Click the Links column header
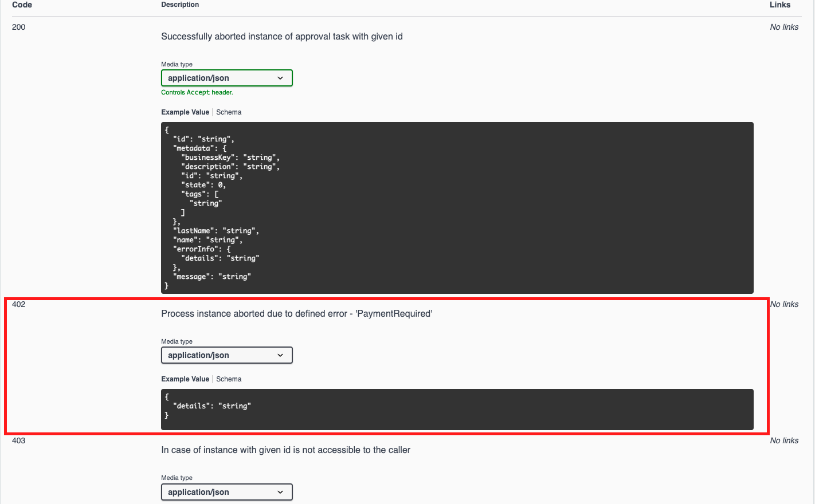The image size is (815, 504). point(779,5)
